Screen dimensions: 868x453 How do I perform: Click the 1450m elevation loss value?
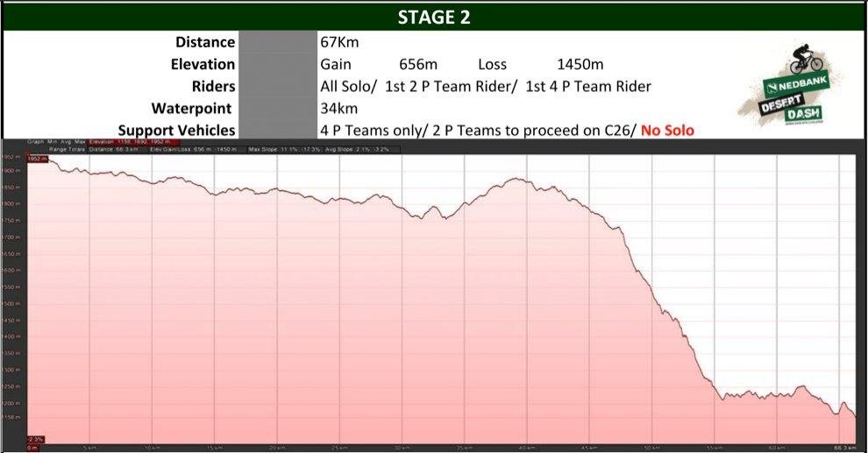point(580,64)
